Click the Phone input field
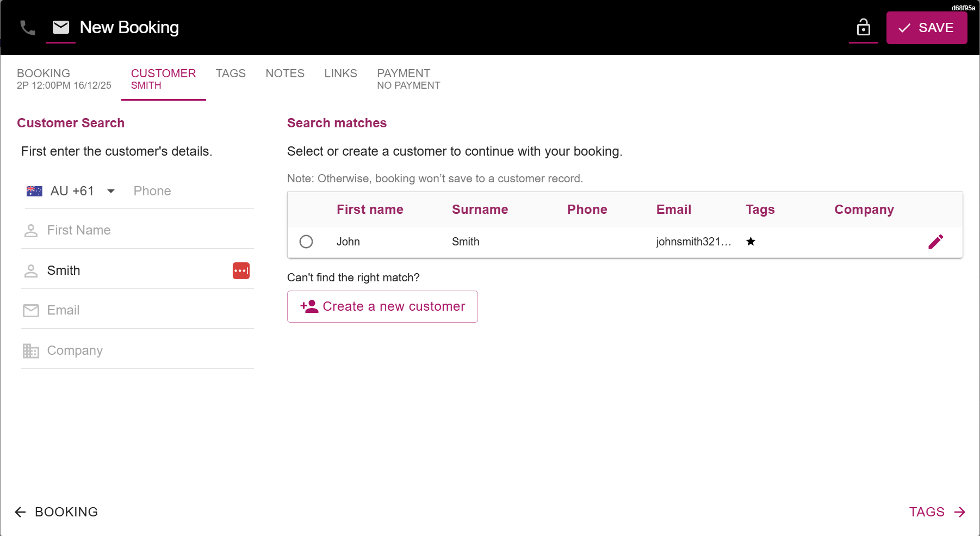 (x=190, y=191)
